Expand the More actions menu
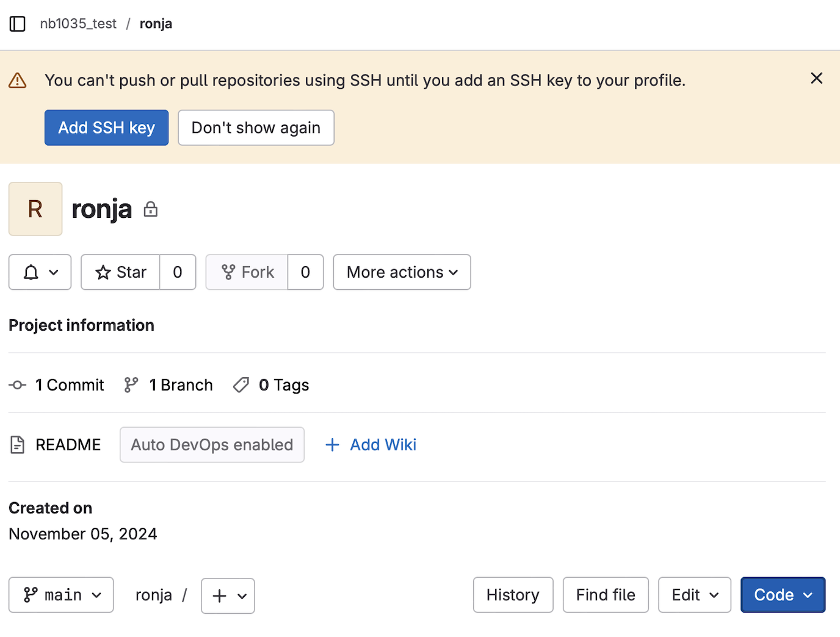This screenshot has height=637, width=840. [x=402, y=272]
